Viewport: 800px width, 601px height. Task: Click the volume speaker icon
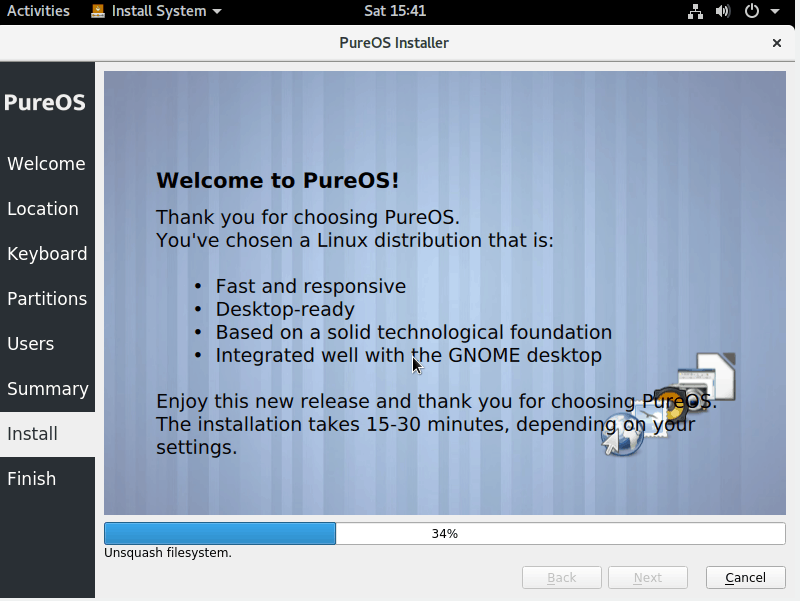point(723,11)
